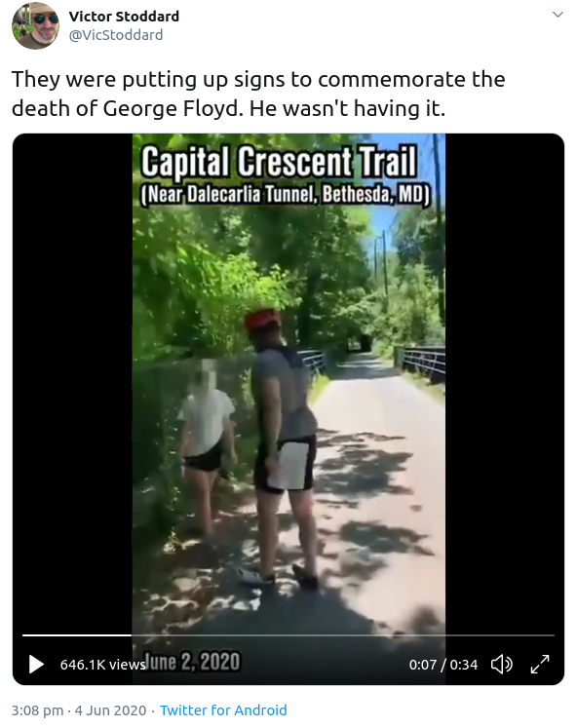Open Victor Stoddard's profile avatar
The image size is (577, 728).
click(36, 25)
